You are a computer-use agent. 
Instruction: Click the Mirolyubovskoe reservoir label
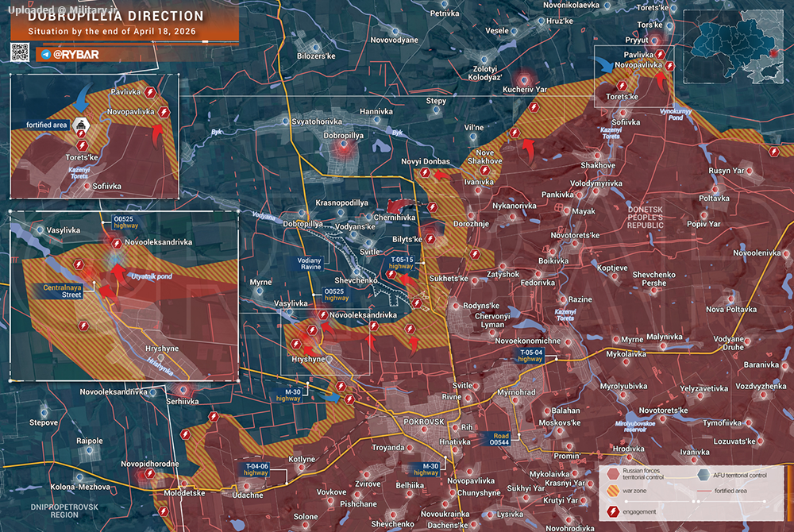click(635, 426)
